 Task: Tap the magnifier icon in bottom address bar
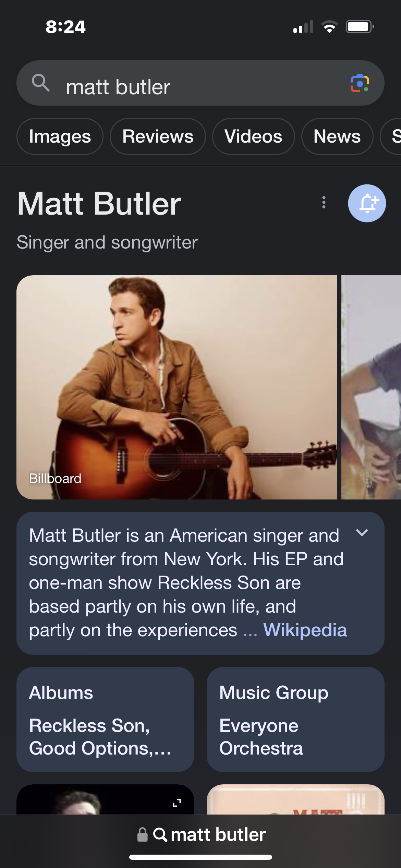(160, 834)
